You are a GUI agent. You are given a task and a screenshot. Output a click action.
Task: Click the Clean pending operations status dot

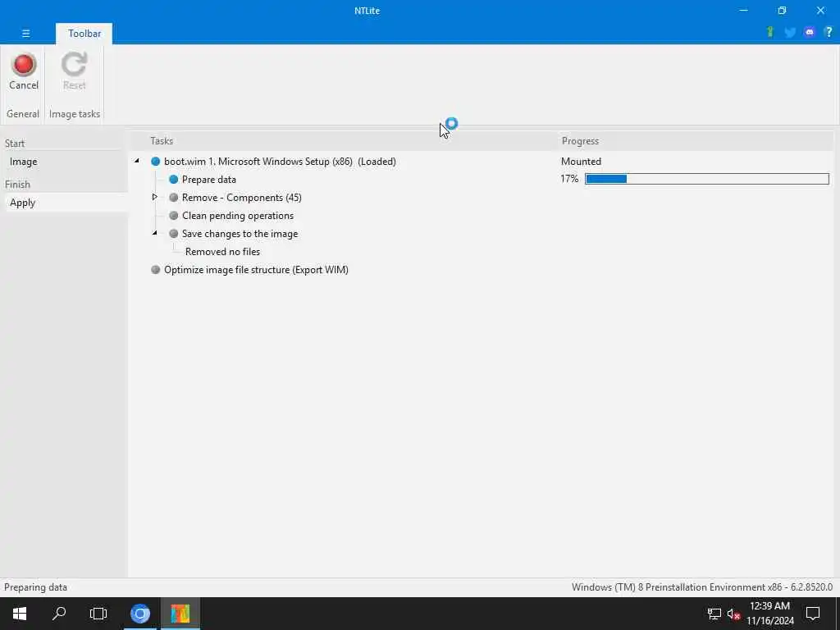point(174,216)
